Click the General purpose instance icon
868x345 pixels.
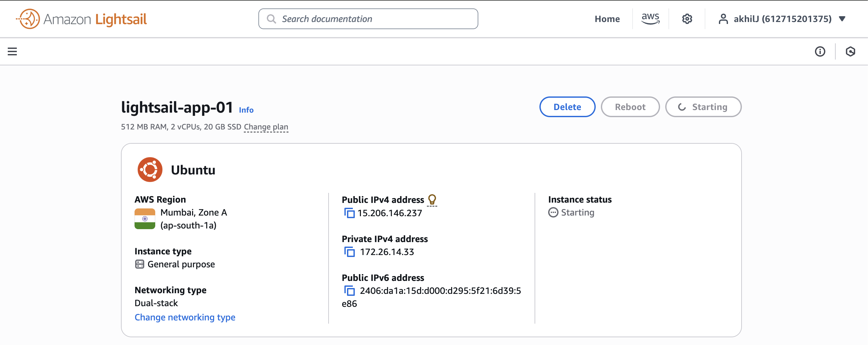(x=139, y=264)
